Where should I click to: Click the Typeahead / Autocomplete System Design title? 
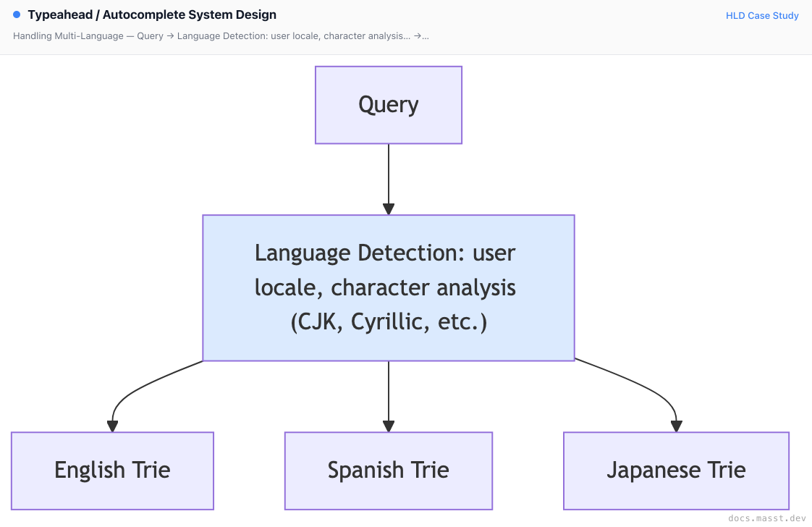click(152, 15)
